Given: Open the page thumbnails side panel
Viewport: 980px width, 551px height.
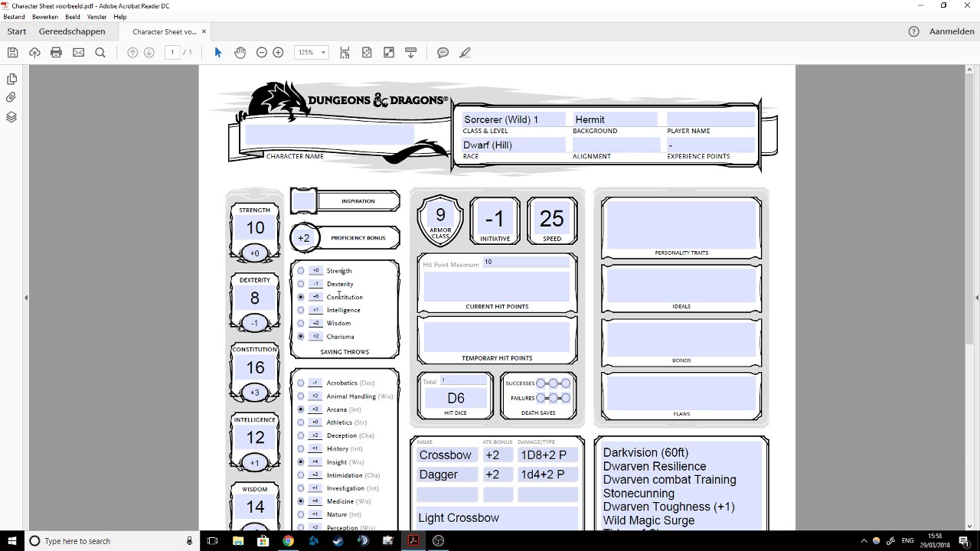Looking at the screenshot, I should 11,79.
